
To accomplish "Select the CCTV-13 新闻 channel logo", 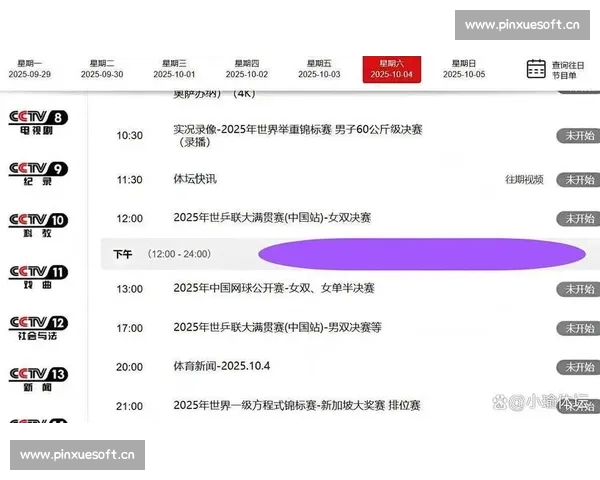I will [38, 379].
